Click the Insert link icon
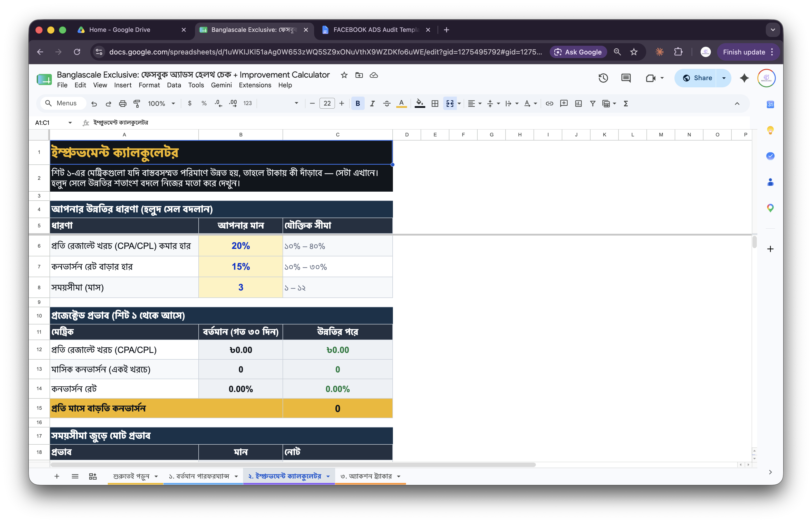Viewport: 812px width, 523px height. tap(549, 104)
